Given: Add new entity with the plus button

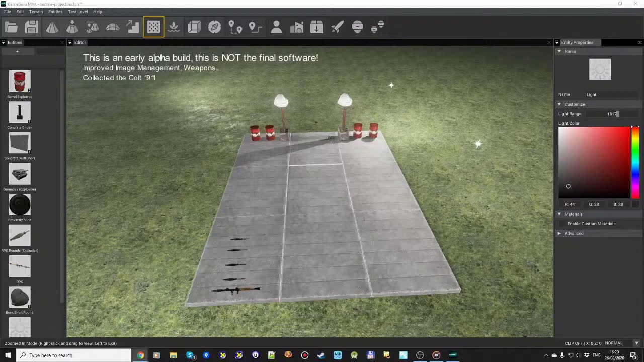Looking at the screenshot, I should [x=17, y=52].
